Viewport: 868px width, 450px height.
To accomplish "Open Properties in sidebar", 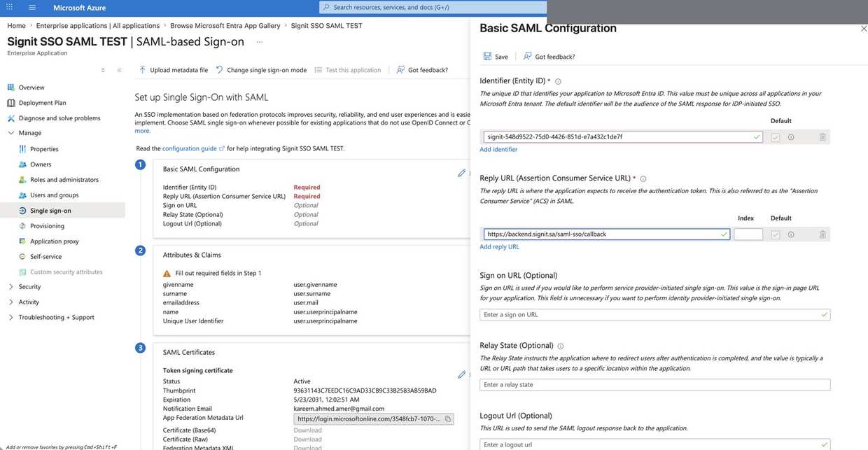I will pos(44,149).
